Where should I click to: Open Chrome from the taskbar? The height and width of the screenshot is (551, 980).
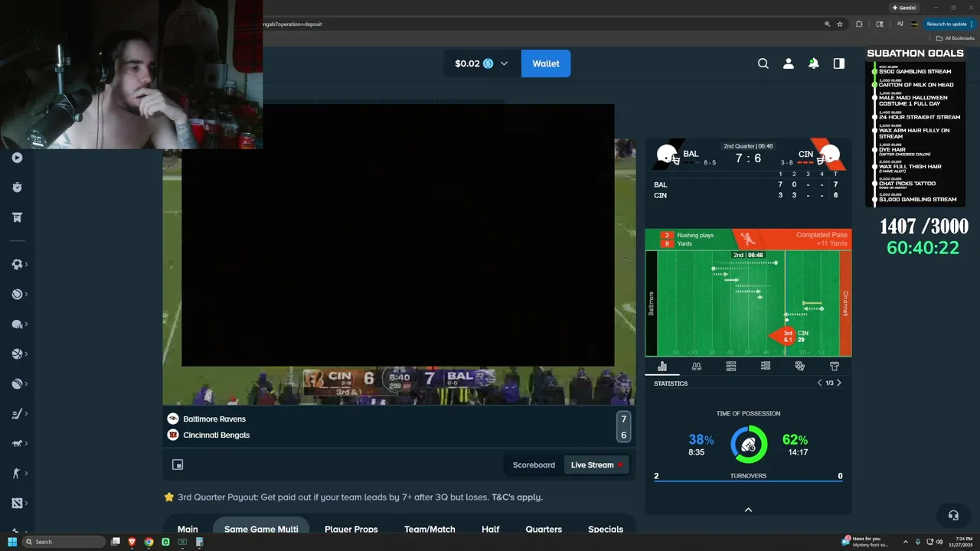pos(149,542)
